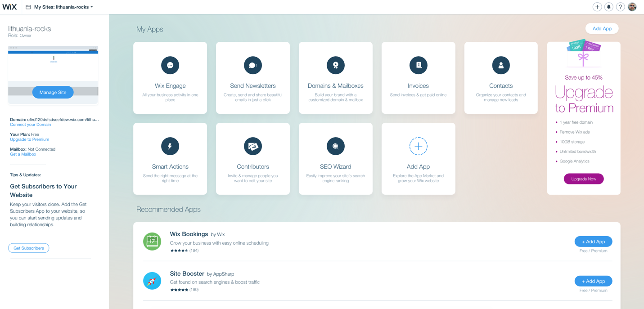The image size is (644, 309).
Task: Open the Invoices card title
Action: coord(419,85)
